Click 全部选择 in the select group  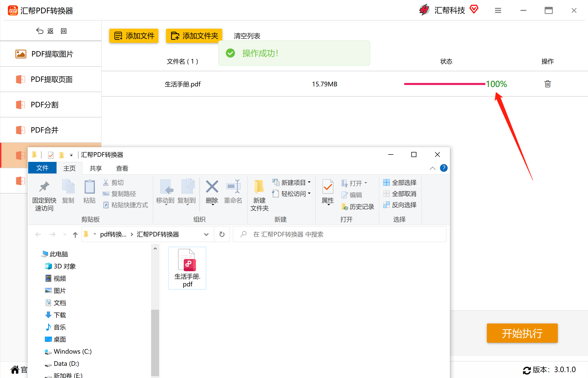click(400, 182)
